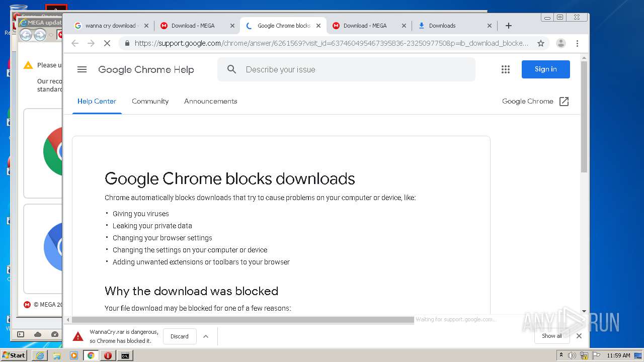Image resolution: width=644 pixels, height=362 pixels.
Task: Click the Google Chrome blocks downloads heading
Action: (x=230, y=178)
